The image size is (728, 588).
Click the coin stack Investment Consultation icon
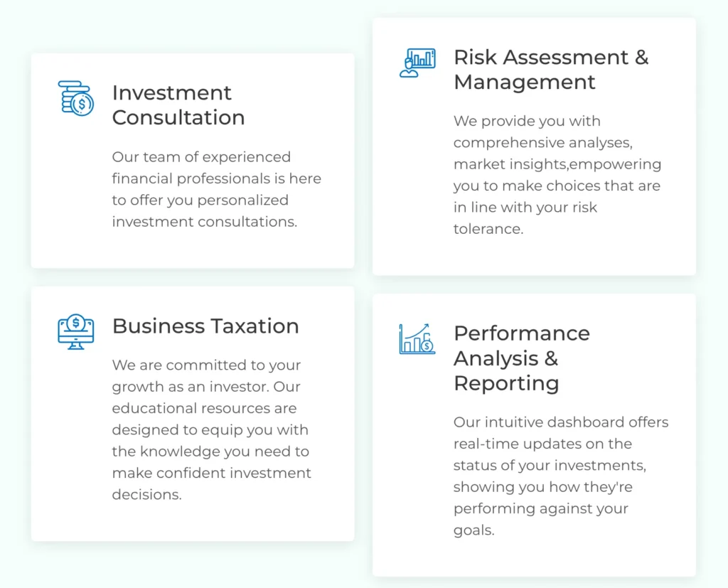click(76, 98)
